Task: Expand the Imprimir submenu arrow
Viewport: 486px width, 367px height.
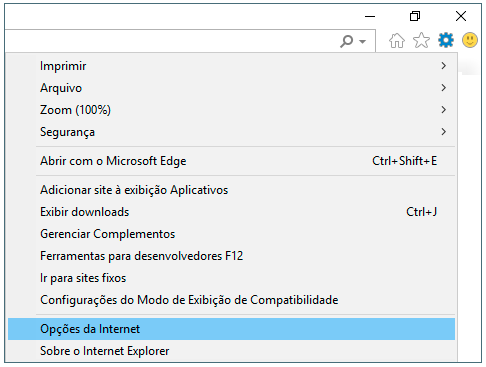Action: (443, 66)
